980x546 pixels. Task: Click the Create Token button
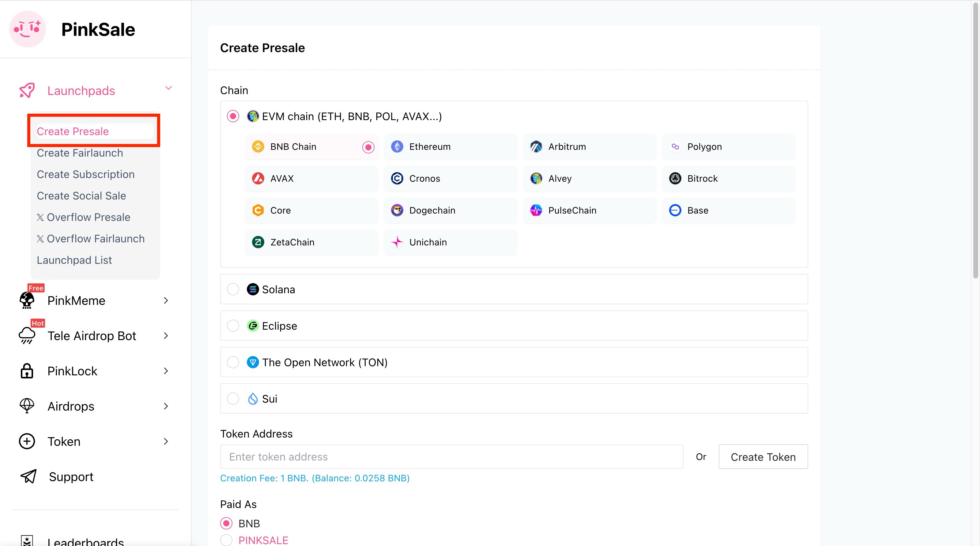coord(763,457)
